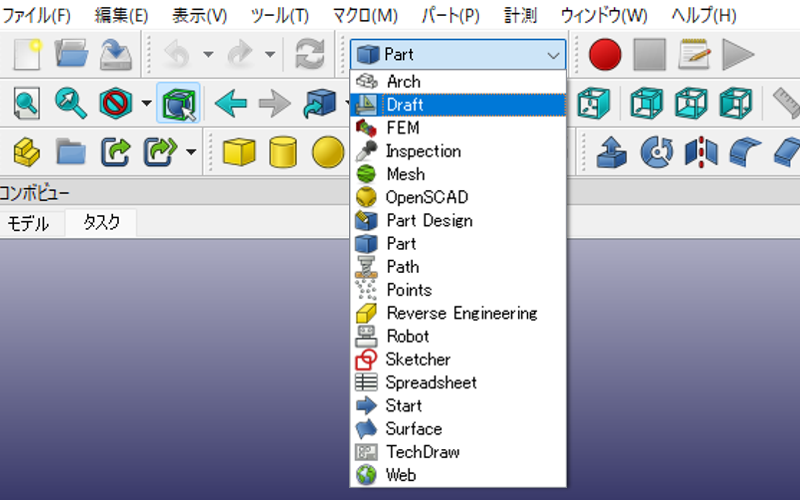Open the ツール(T) menu
800x500 pixels.
[x=280, y=15]
